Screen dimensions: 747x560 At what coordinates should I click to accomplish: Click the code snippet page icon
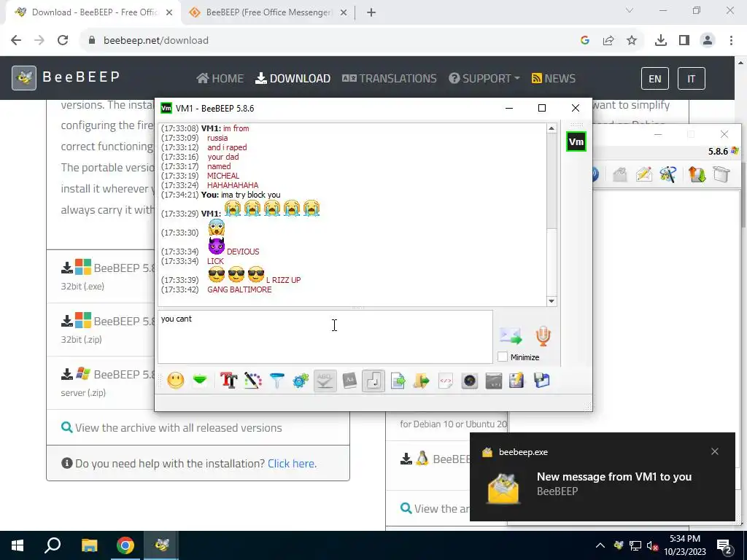(446, 381)
